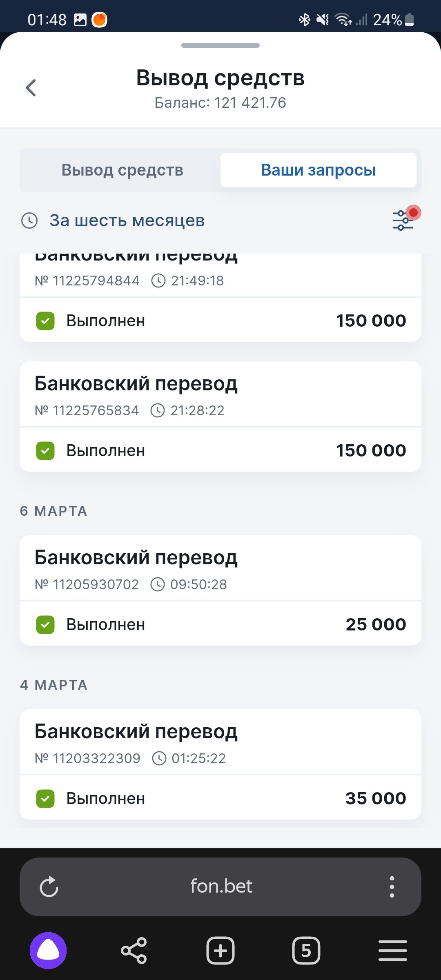441x980 pixels.
Task: Show the five open tabs
Action: click(x=306, y=951)
